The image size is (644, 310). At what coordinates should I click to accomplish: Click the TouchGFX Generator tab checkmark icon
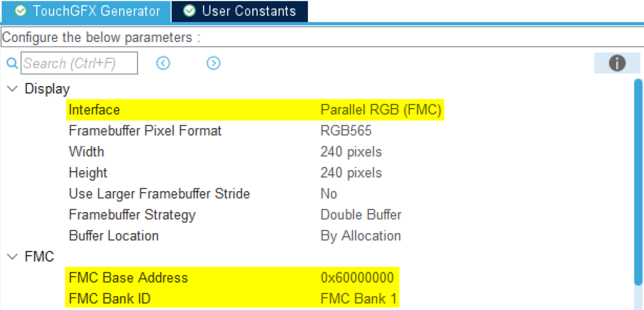coord(21,11)
